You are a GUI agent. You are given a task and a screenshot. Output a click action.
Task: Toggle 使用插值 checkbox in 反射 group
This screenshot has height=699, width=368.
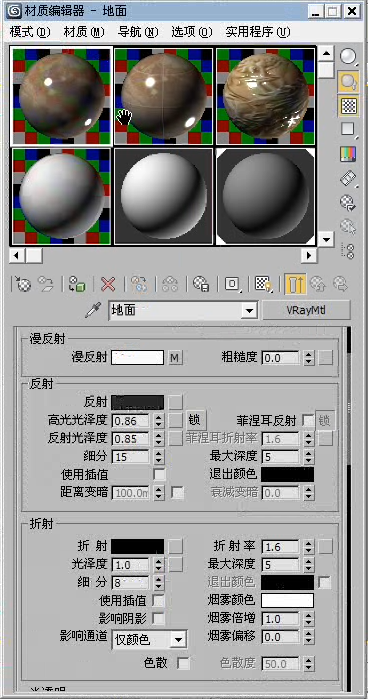159,474
